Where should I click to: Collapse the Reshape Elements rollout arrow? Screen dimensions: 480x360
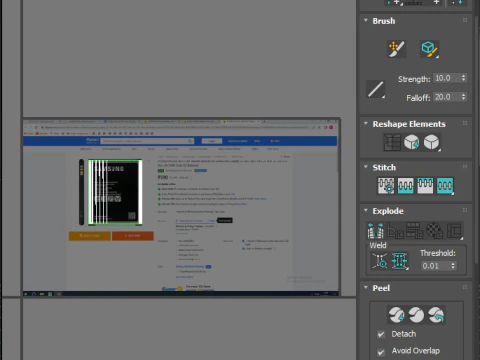[366, 123]
